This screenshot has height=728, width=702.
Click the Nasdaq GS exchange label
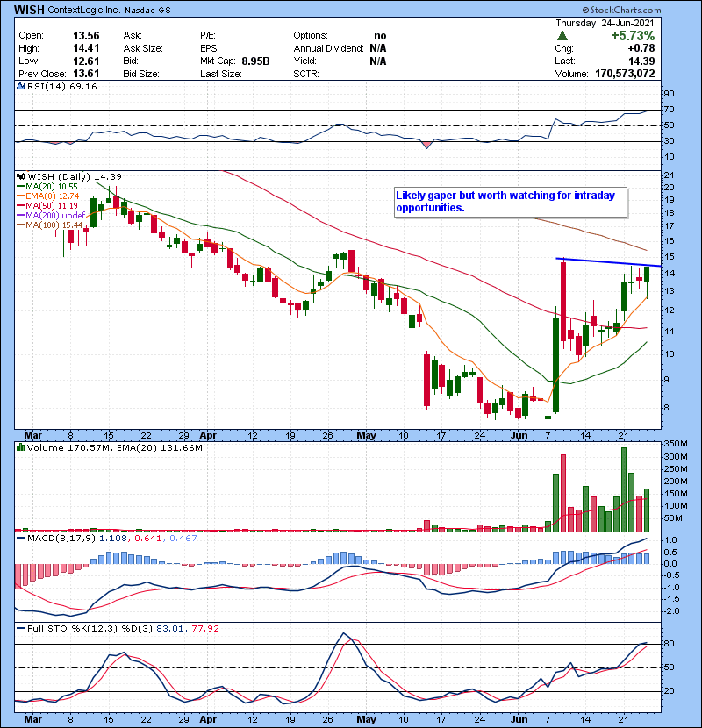pyautogui.click(x=147, y=11)
